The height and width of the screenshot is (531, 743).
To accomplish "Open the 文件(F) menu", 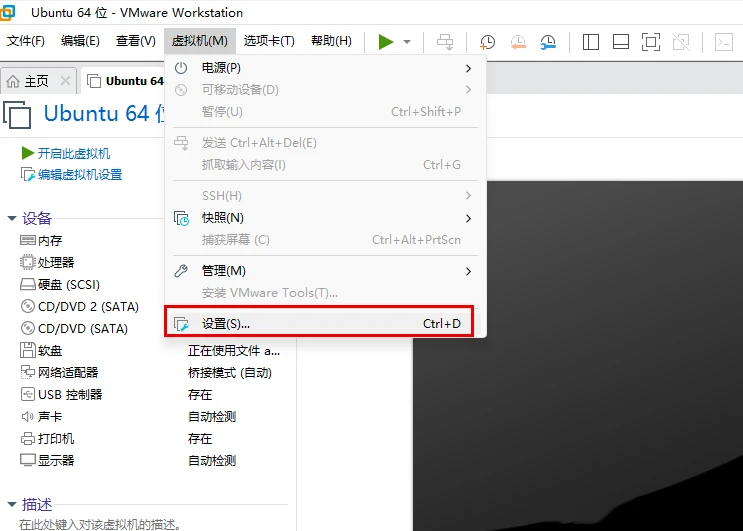I will 26,41.
